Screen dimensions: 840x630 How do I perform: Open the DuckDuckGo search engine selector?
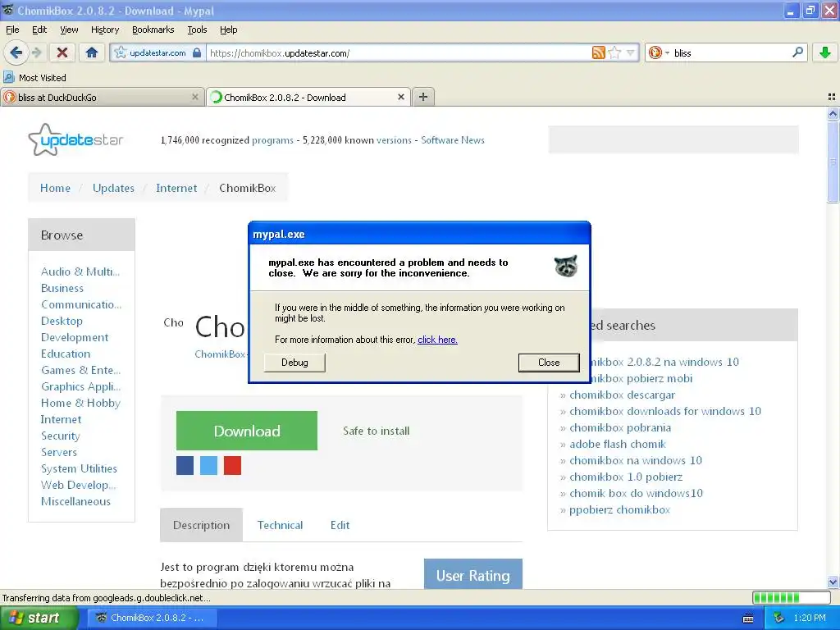[659, 52]
